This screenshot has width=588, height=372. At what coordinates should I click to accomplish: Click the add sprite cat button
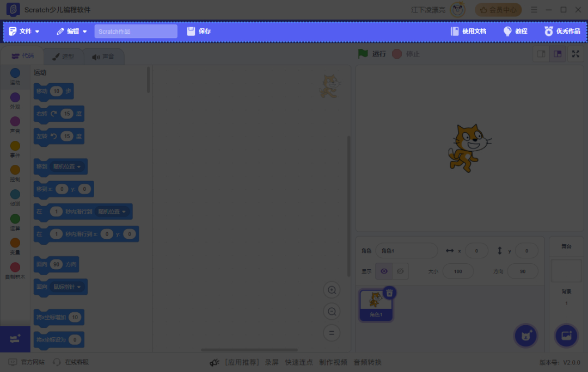coord(526,336)
